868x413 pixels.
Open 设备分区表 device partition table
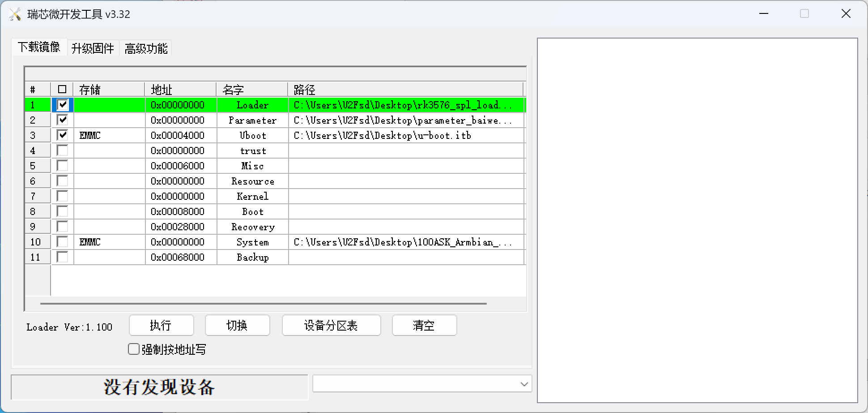[331, 325]
